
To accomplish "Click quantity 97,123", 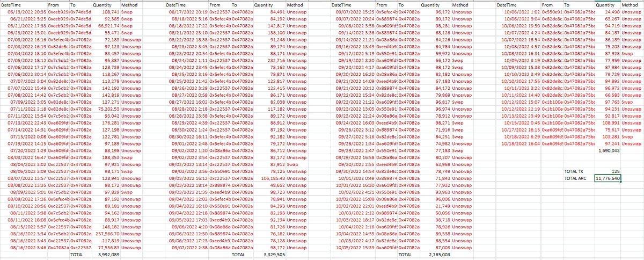I will (x=110, y=46).
